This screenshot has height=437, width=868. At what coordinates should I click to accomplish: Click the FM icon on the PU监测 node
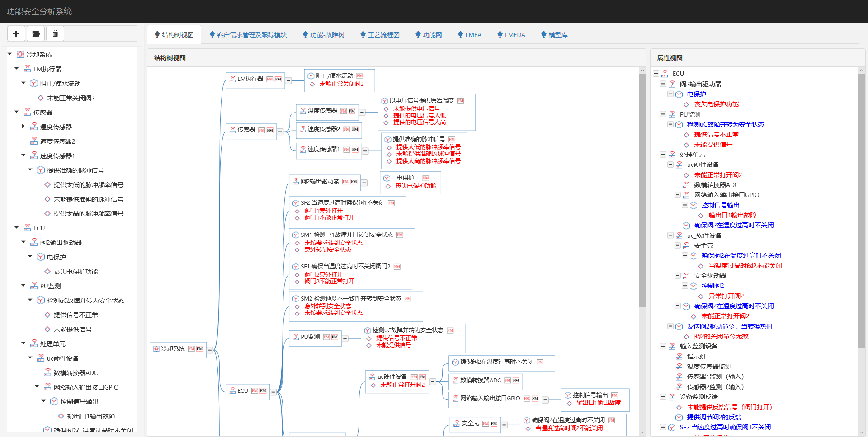pos(326,338)
